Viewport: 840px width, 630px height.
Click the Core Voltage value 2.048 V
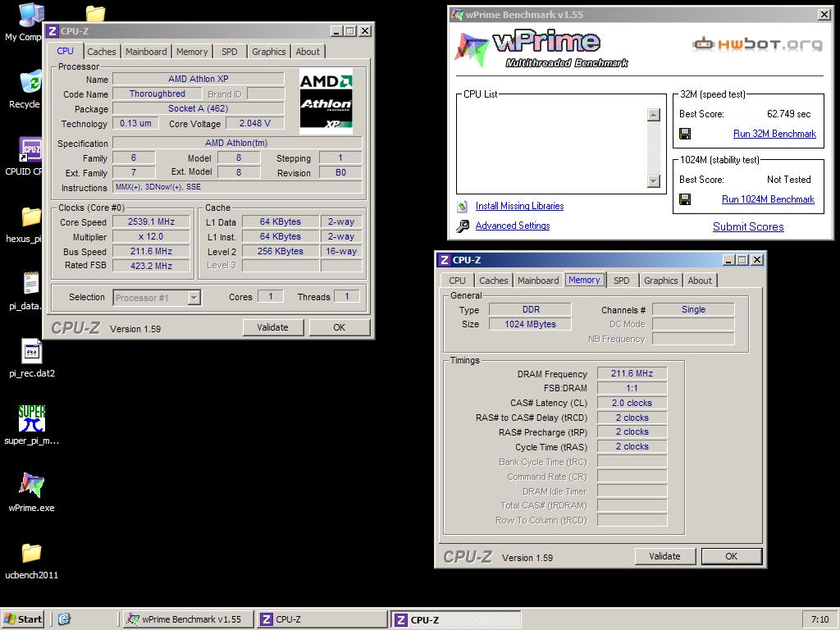point(254,123)
